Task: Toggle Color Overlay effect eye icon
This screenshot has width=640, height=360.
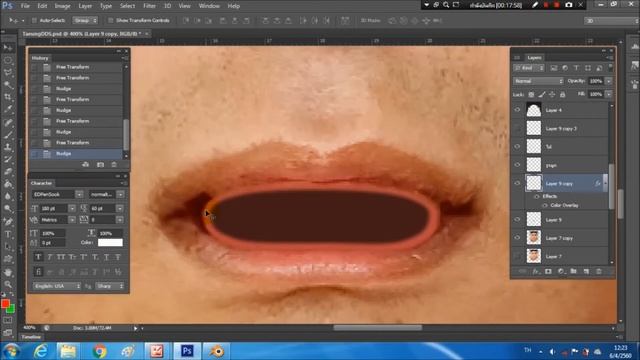Action: pos(545,205)
